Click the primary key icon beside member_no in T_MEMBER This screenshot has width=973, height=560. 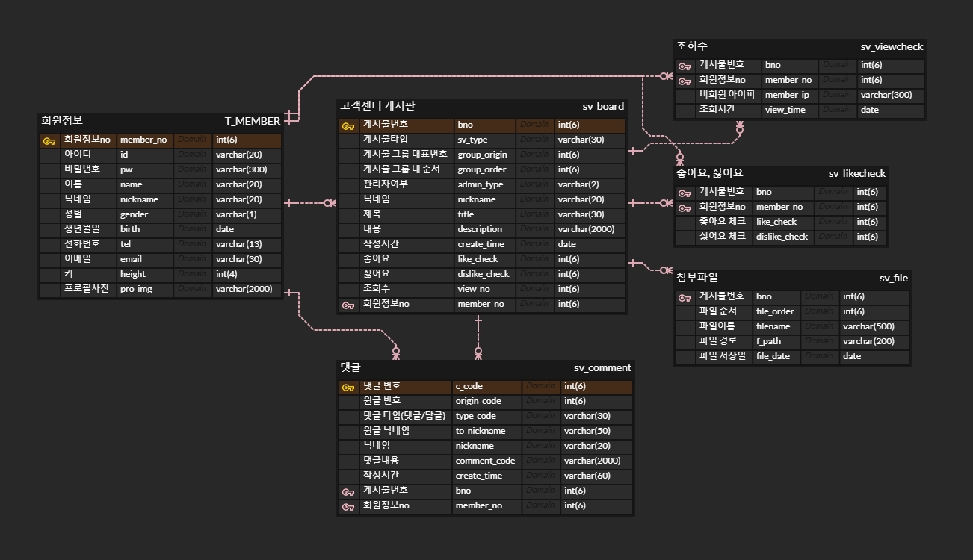click(50, 140)
